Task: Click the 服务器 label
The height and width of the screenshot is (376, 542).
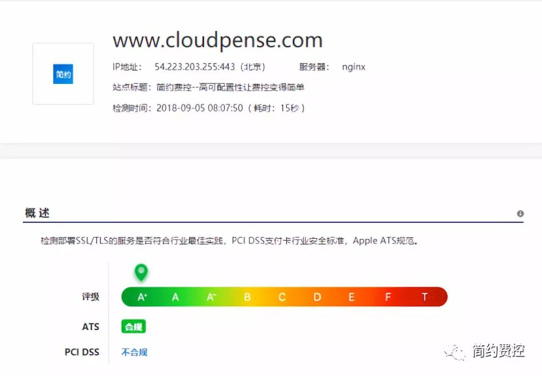Action: 314,67
